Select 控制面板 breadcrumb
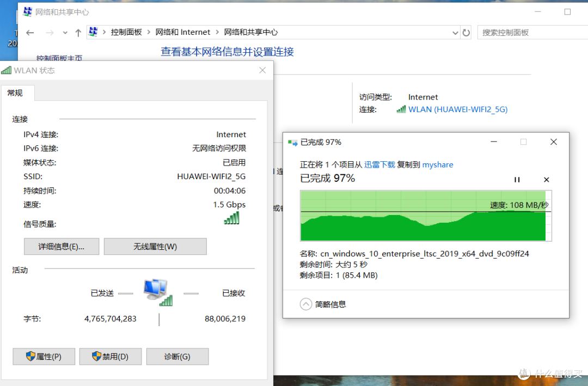Image resolution: width=588 pixels, height=386 pixels. pyautogui.click(x=126, y=32)
